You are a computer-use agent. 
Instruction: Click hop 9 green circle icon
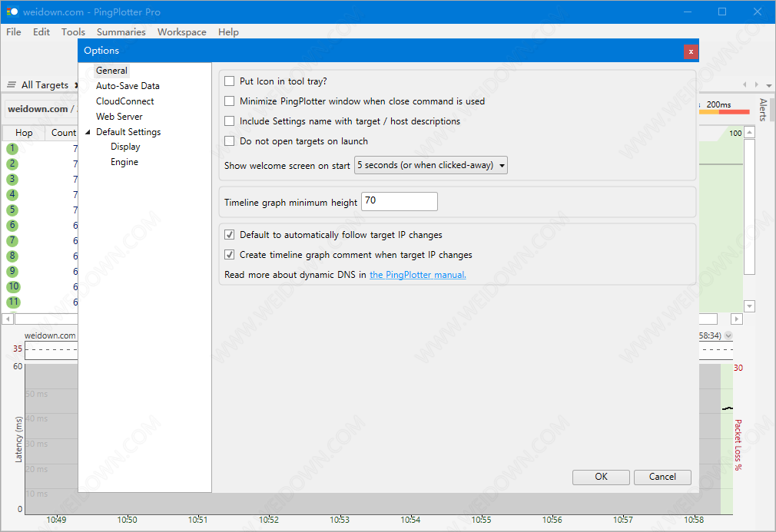[x=12, y=272]
